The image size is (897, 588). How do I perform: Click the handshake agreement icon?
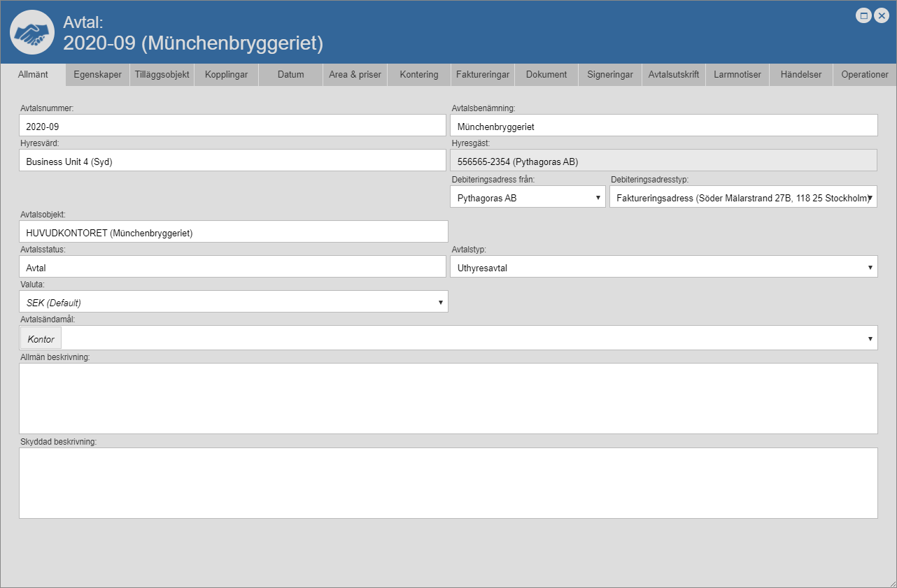tap(32, 33)
